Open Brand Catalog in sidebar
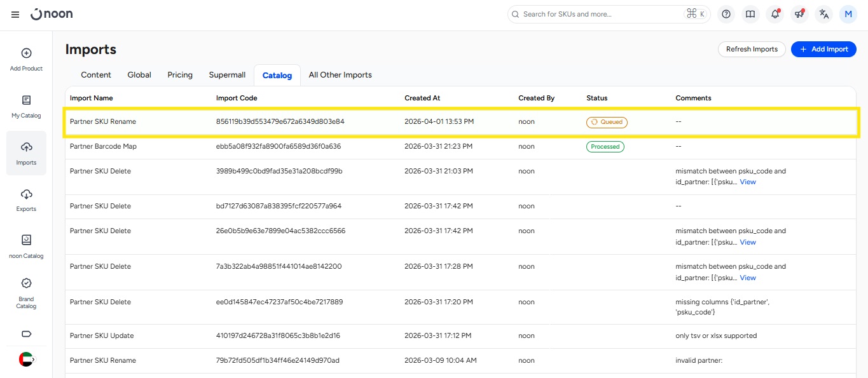The image size is (868, 378). point(26,293)
